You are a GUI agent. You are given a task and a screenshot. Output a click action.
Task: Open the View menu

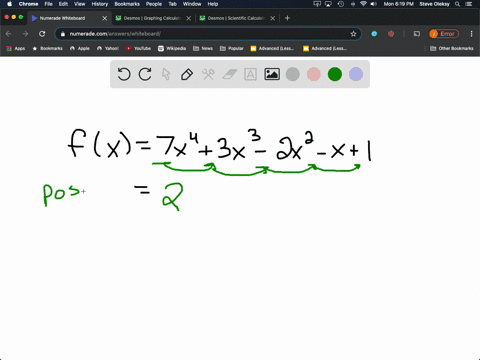79,4
